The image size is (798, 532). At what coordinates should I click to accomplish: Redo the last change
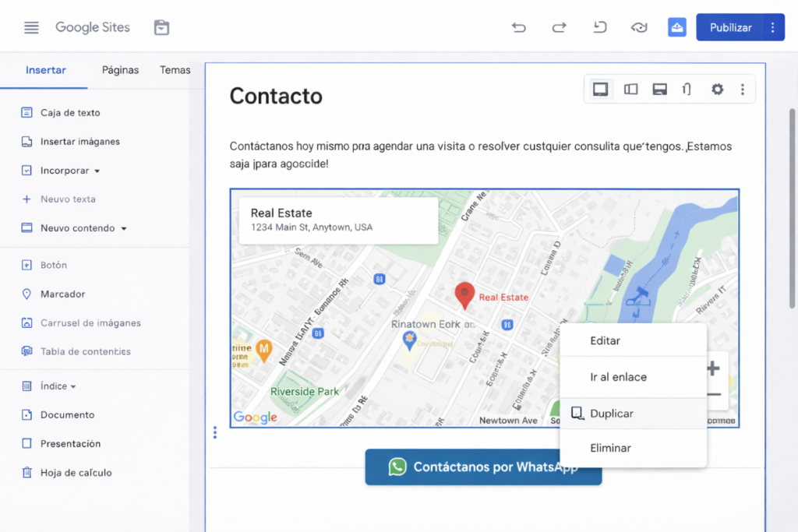[x=559, y=26]
